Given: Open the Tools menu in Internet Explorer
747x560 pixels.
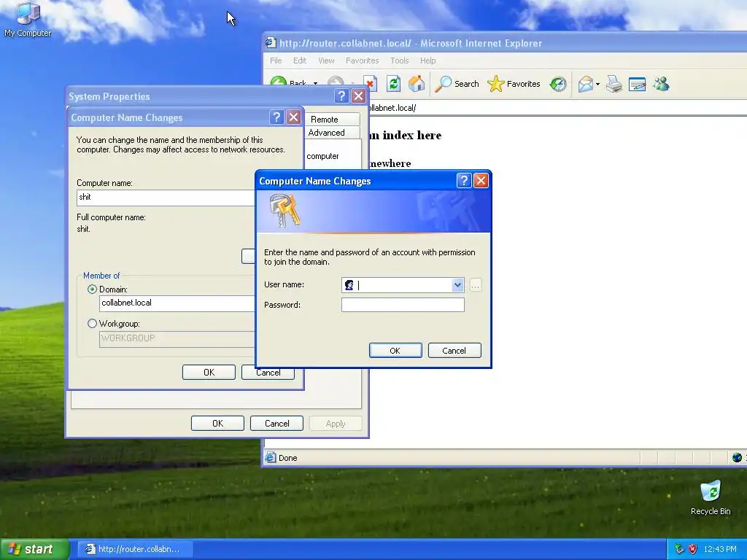Looking at the screenshot, I should tap(400, 61).
